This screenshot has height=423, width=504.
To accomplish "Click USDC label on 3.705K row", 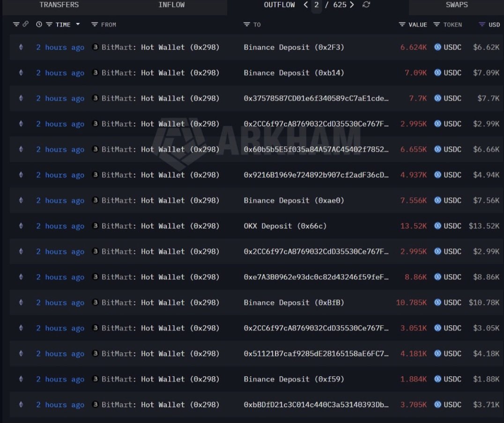I will click(x=452, y=405).
